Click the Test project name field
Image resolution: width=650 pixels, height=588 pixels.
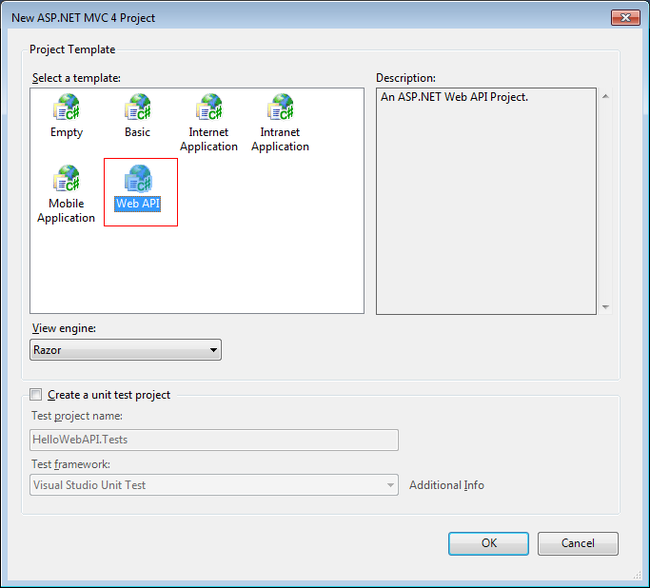pos(214,440)
